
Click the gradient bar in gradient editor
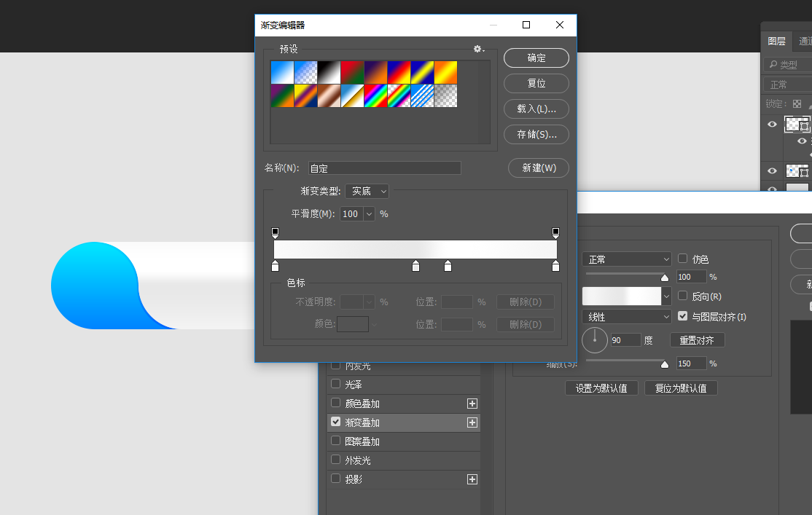(x=415, y=249)
